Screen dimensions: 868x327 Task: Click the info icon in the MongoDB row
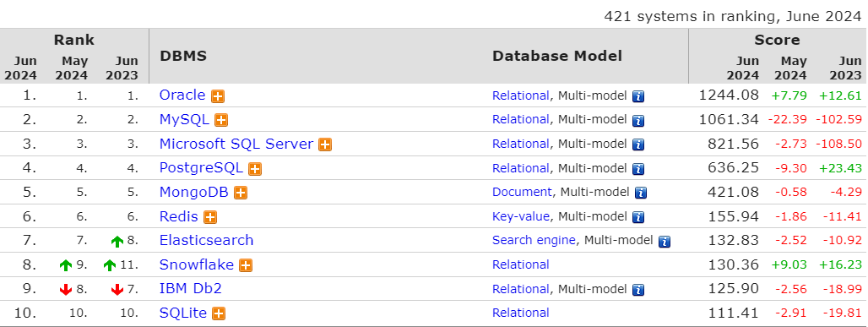pos(641,193)
